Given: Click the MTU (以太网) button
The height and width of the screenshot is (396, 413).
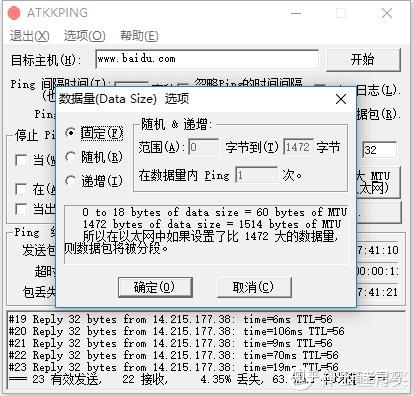Looking at the screenshot, I should click(x=378, y=183).
